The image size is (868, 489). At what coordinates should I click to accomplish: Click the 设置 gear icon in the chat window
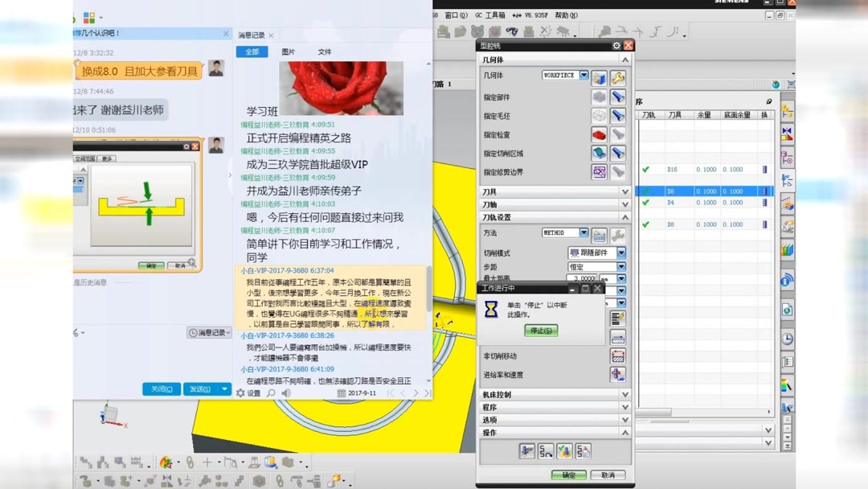pyautogui.click(x=240, y=393)
